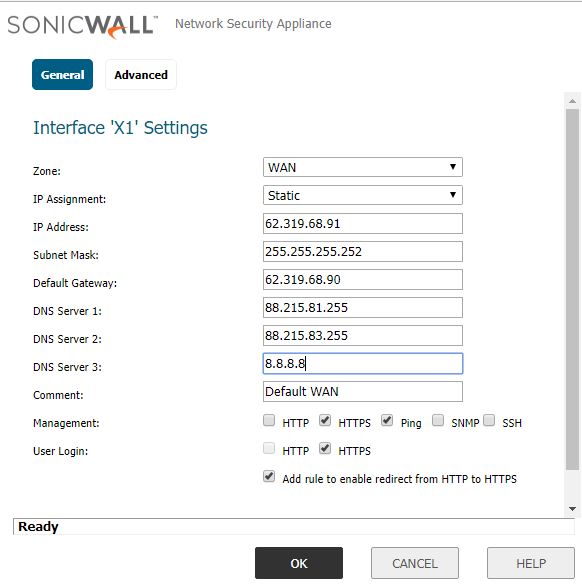This screenshot has height=587, width=582.
Task: Click the vertical scrollbar thumb
Action: coord(572,289)
